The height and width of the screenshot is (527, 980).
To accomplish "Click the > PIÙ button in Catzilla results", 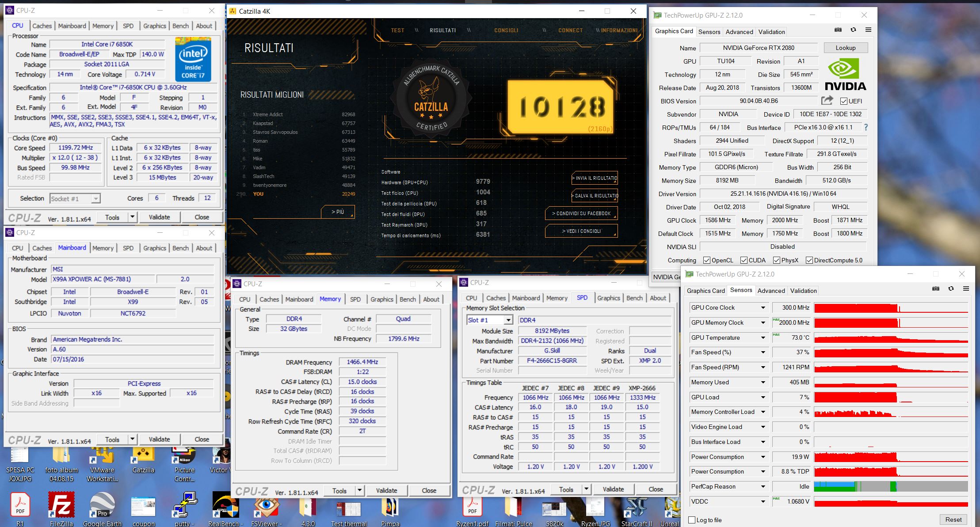I will [x=338, y=212].
